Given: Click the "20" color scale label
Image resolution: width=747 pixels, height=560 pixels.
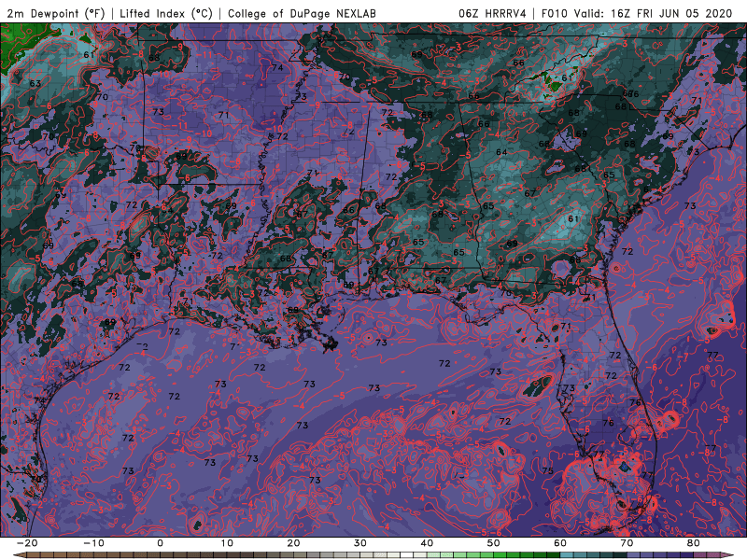Looking at the screenshot, I should click(x=293, y=543).
